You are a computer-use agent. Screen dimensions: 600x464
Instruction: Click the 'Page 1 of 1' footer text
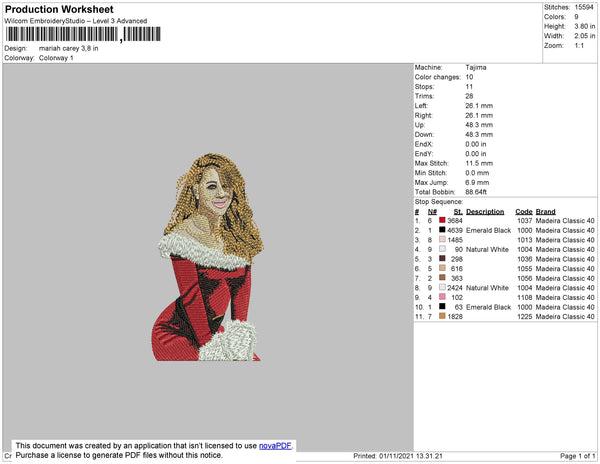[578, 456]
